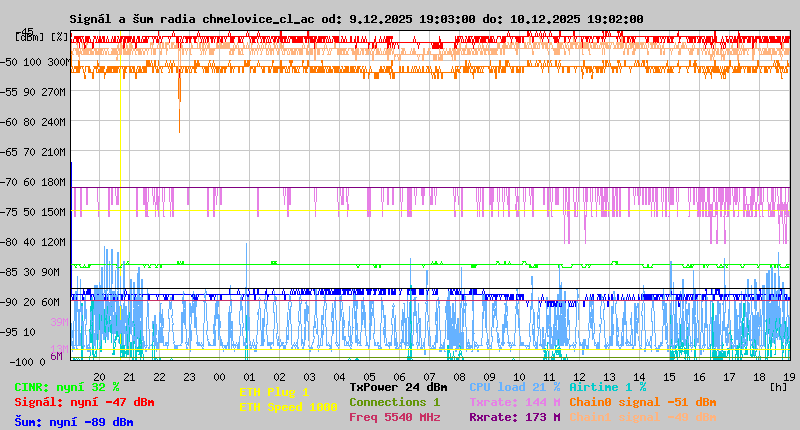Click the '-55 90 270M' y-axis label
Image resolution: width=800 pixels, height=430 pixels.
(34, 92)
